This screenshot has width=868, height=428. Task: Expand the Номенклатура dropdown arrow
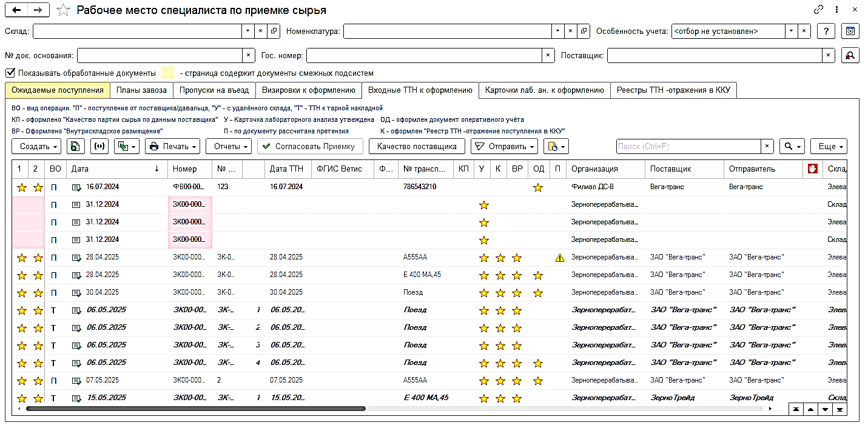pos(558,31)
